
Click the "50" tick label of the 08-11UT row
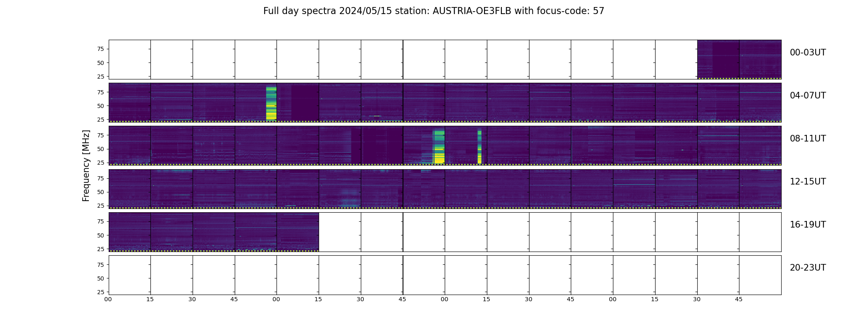pos(100,149)
